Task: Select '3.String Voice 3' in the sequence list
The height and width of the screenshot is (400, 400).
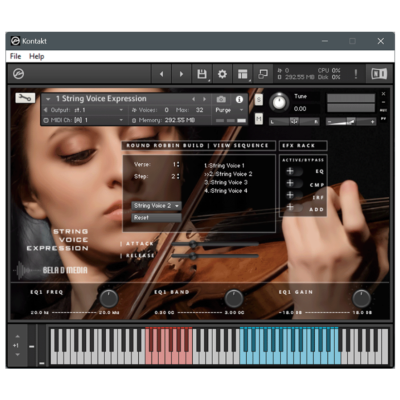Action: pyautogui.click(x=226, y=182)
